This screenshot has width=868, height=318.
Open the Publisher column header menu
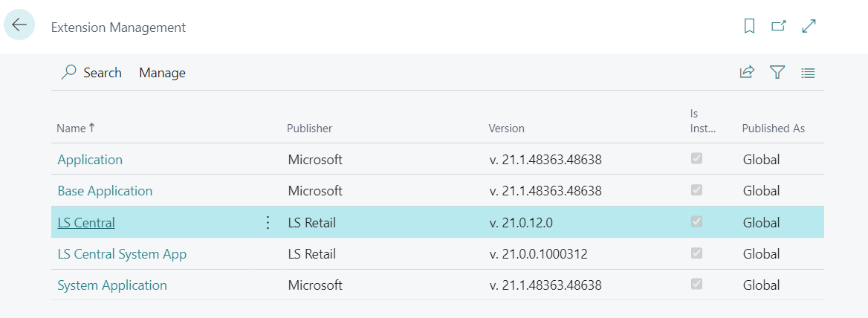[310, 129]
